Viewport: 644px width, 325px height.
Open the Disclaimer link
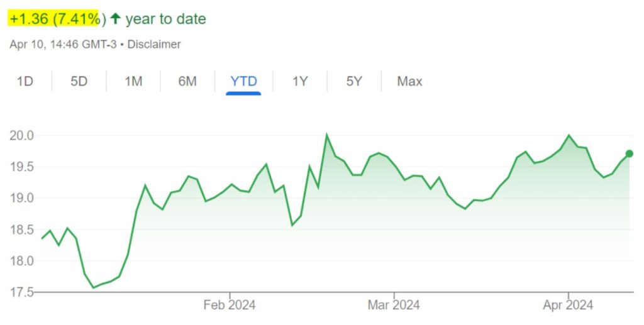coord(154,44)
